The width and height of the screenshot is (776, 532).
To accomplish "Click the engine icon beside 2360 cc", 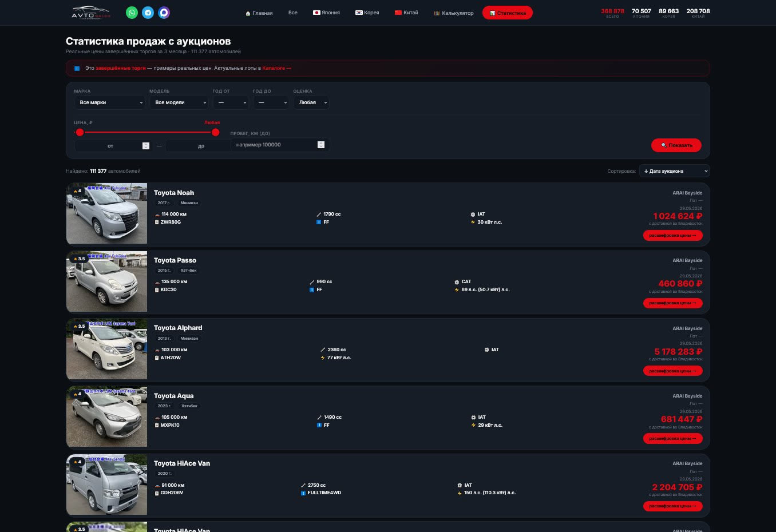I will (323, 350).
